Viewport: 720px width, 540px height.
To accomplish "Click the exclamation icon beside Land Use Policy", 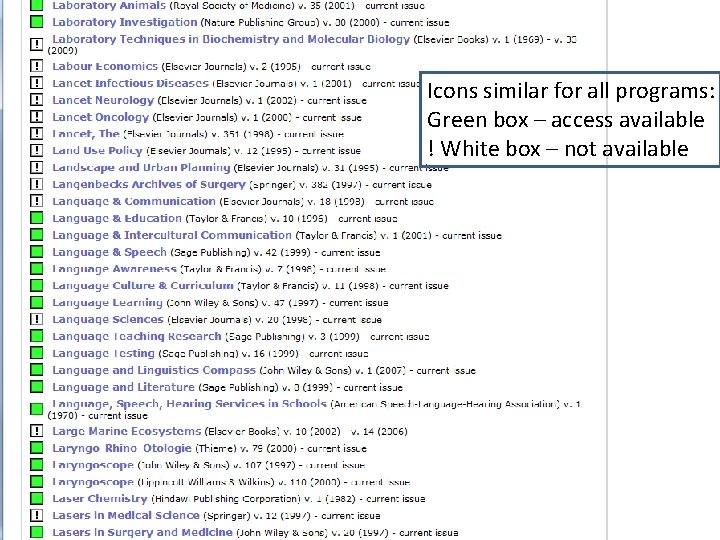I will click(x=36, y=151).
